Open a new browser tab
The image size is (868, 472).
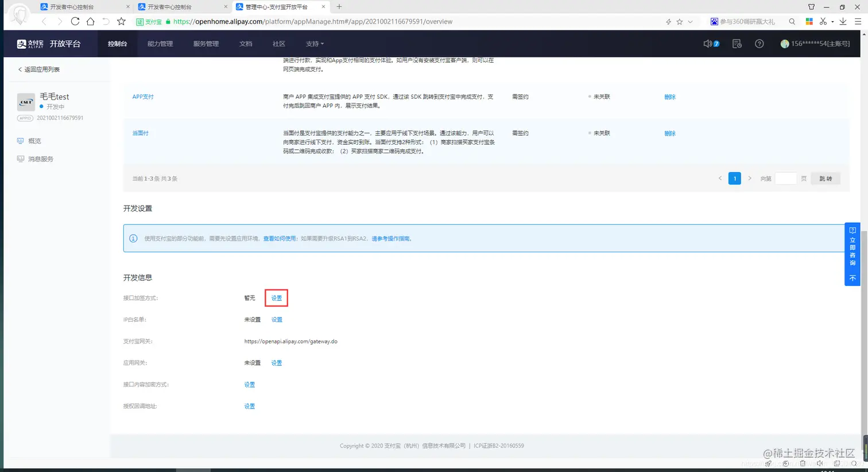coord(339,7)
